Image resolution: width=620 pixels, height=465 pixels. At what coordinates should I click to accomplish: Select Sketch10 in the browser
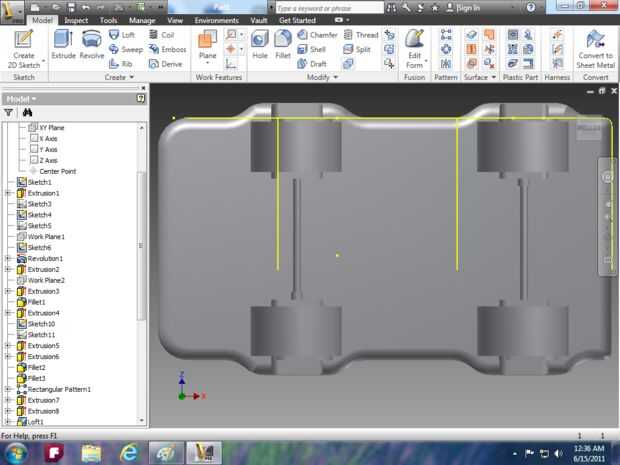(x=36, y=324)
